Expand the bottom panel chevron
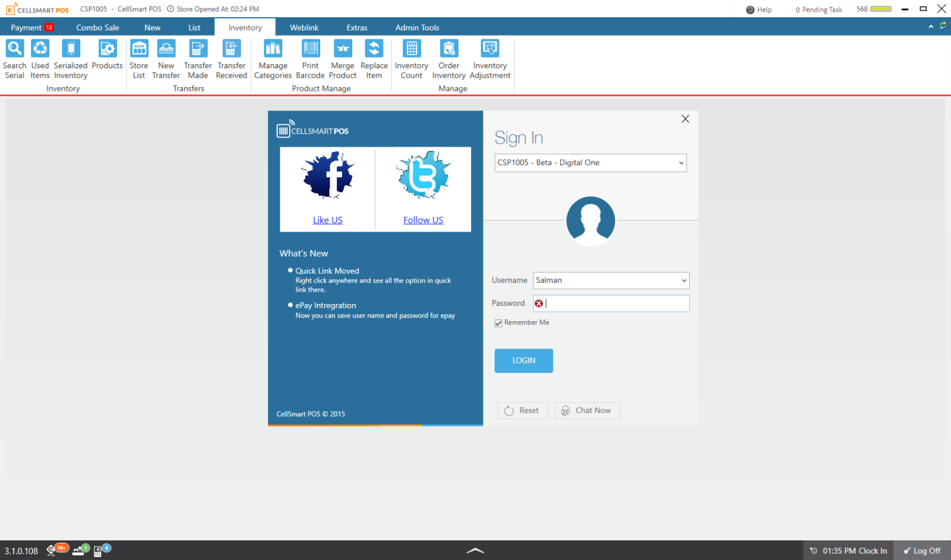The height and width of the screenshot is (560, 951). click(x=475, y=550)
